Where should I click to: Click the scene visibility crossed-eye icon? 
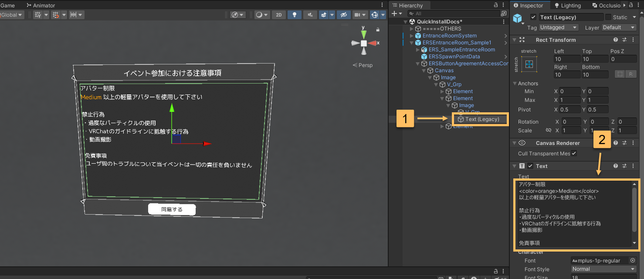click(x=344, y=15)
